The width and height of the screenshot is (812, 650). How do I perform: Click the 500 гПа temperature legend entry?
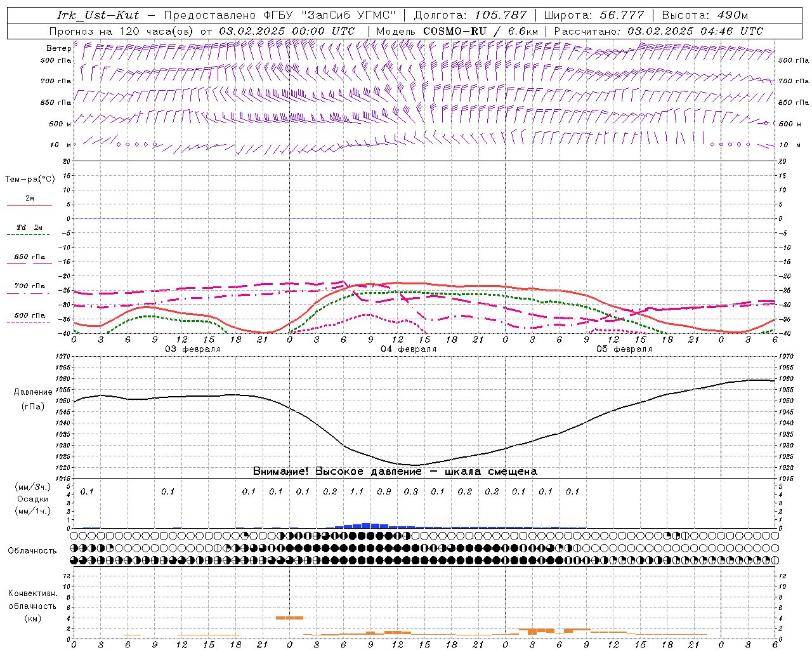(x=29, y=315)
